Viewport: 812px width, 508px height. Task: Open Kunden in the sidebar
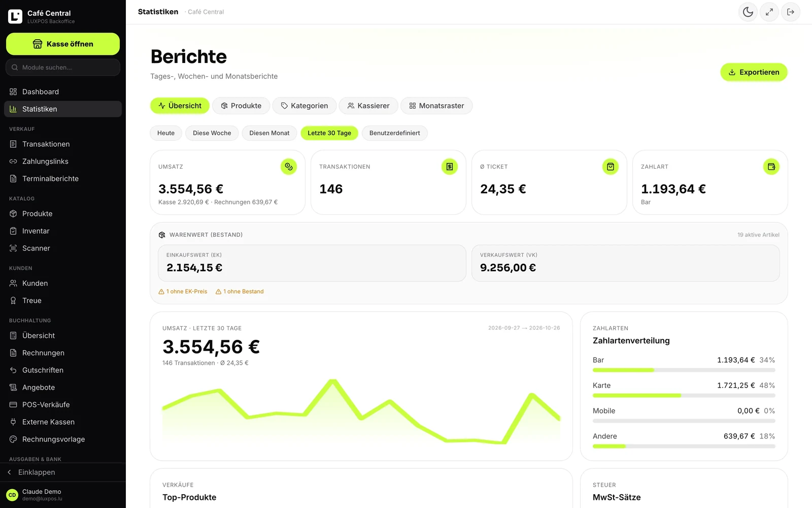coord(63,283)
